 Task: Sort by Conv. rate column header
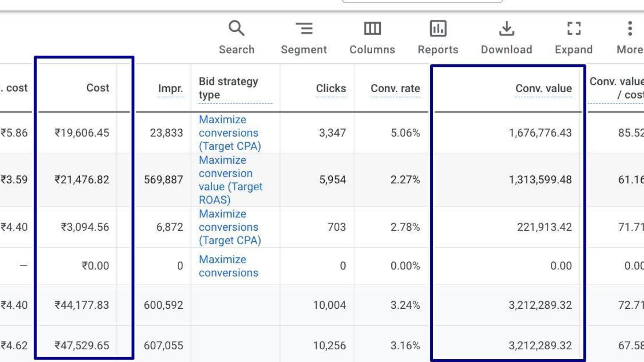(x=395, y=88)
